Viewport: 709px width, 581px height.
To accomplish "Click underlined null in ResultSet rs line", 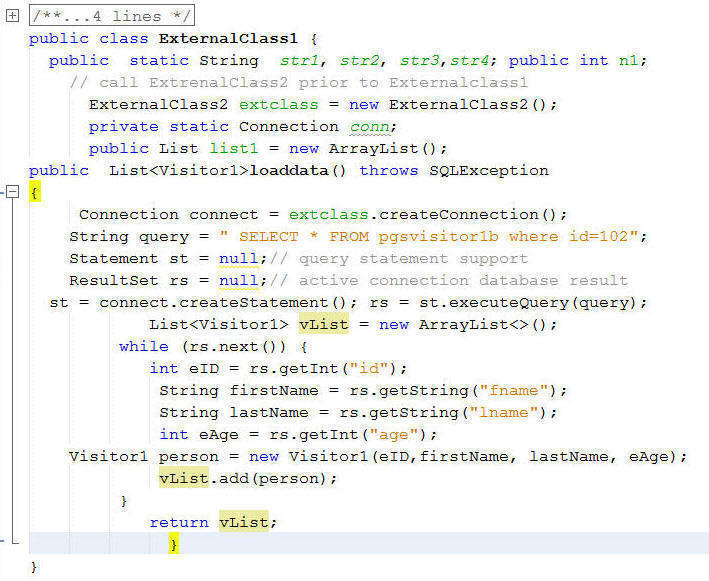I will (239, 280).
